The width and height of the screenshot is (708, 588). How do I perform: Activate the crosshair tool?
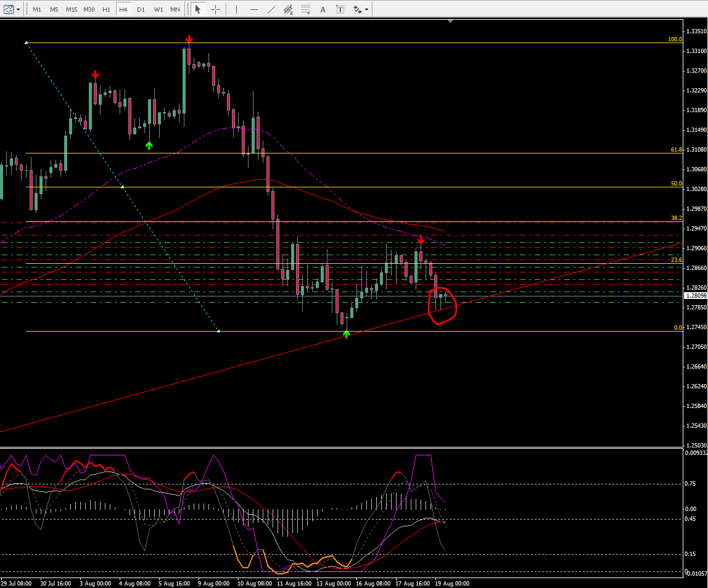[x=216, y=9]
